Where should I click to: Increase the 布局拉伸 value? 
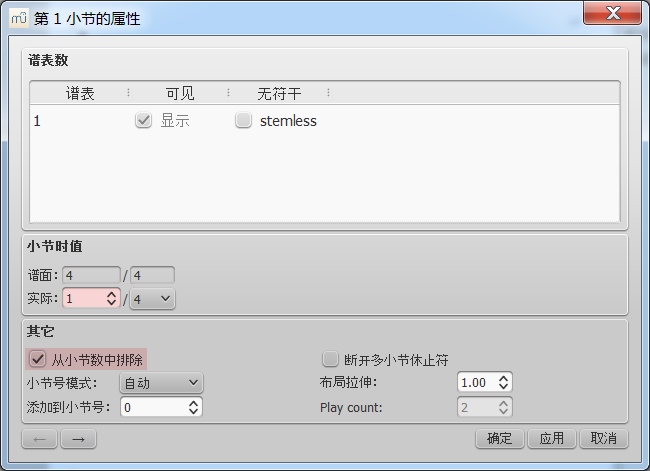point(503,378)
